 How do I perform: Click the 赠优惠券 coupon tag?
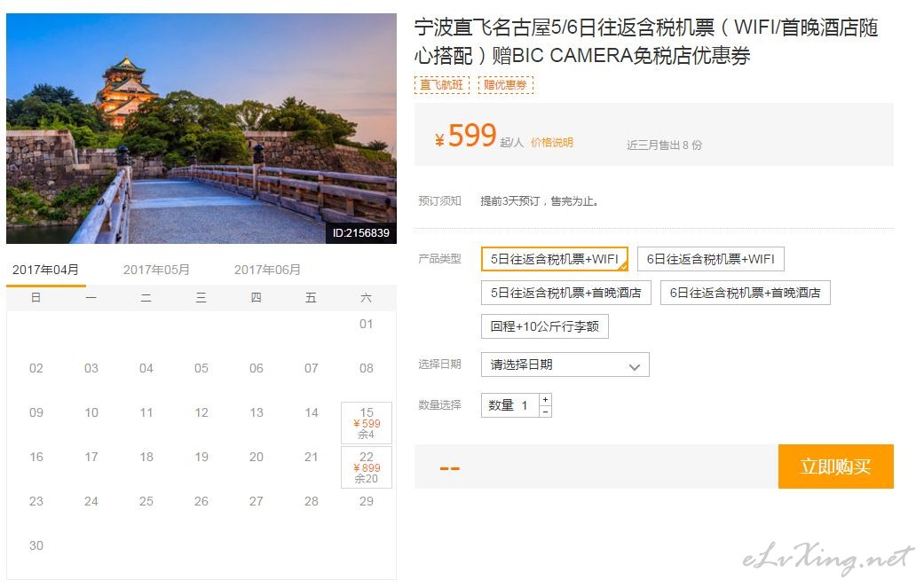point(506,85)
